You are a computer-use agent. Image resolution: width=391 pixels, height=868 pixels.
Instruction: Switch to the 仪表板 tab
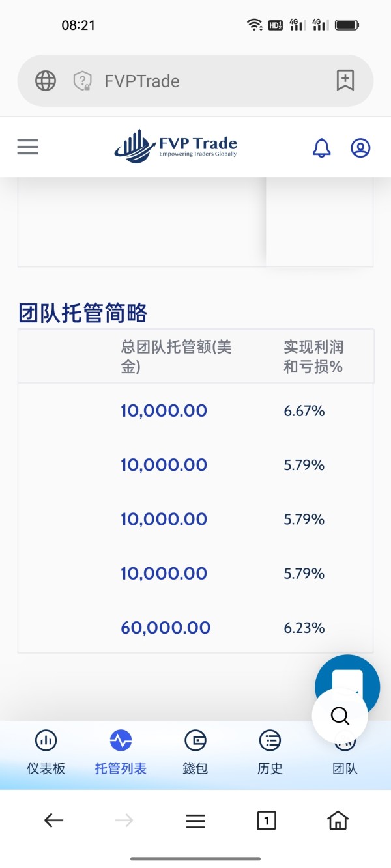(46, 753)
